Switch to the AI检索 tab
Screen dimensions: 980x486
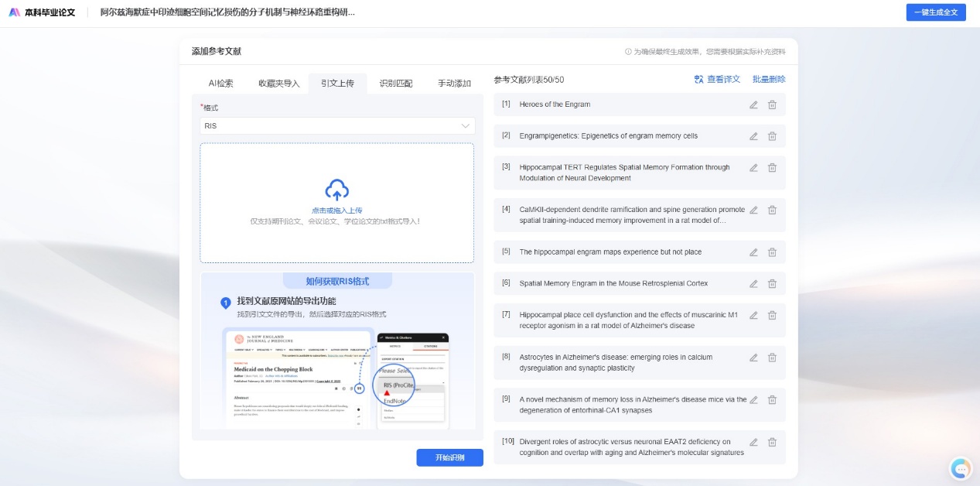[x=220, y=84]
